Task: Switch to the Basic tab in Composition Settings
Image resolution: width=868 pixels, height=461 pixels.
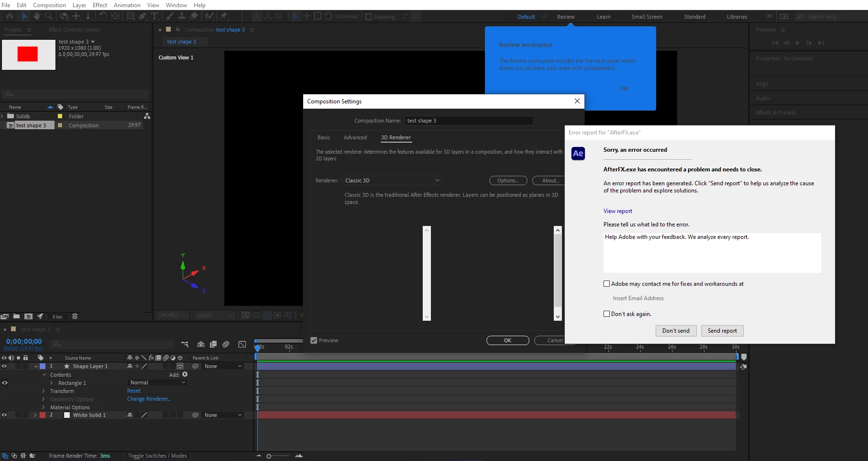Action: click(x=324, y=137)
